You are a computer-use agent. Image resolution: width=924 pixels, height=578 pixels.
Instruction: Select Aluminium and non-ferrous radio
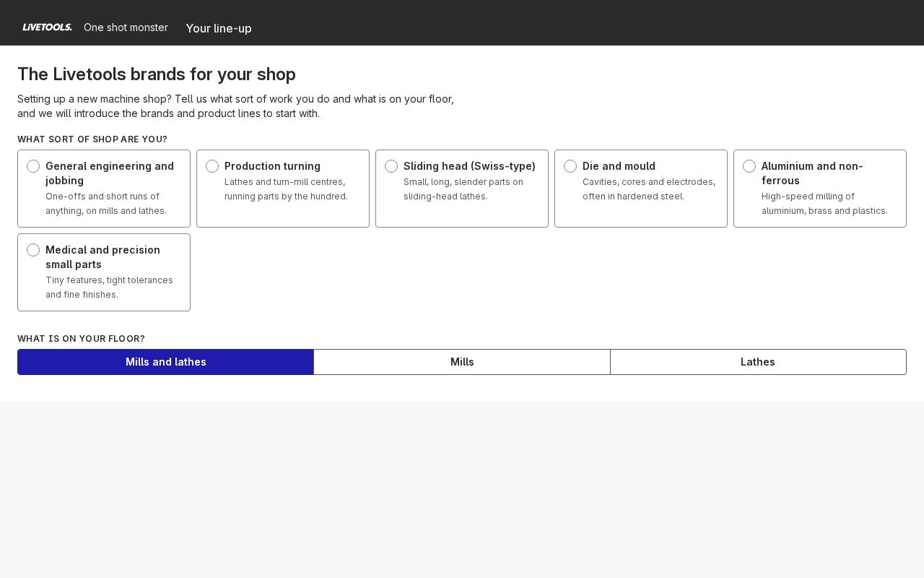749,166
